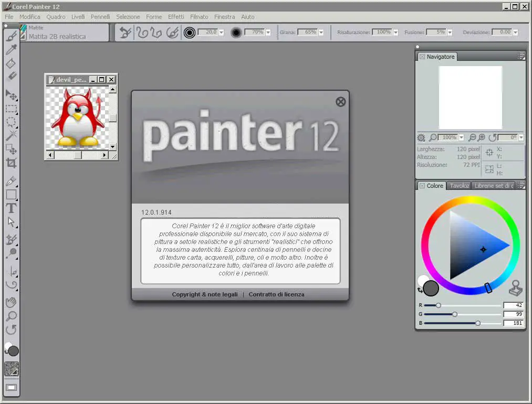
Task: Open Grana 65% dropdown
Action: click(321, 33)
